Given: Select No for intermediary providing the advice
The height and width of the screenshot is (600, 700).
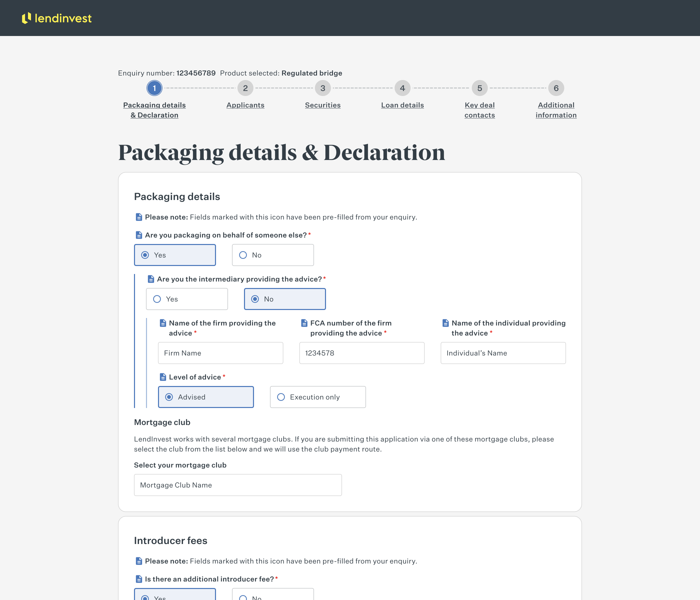Looking at the screenshot, I should click(x=285, y=299).
